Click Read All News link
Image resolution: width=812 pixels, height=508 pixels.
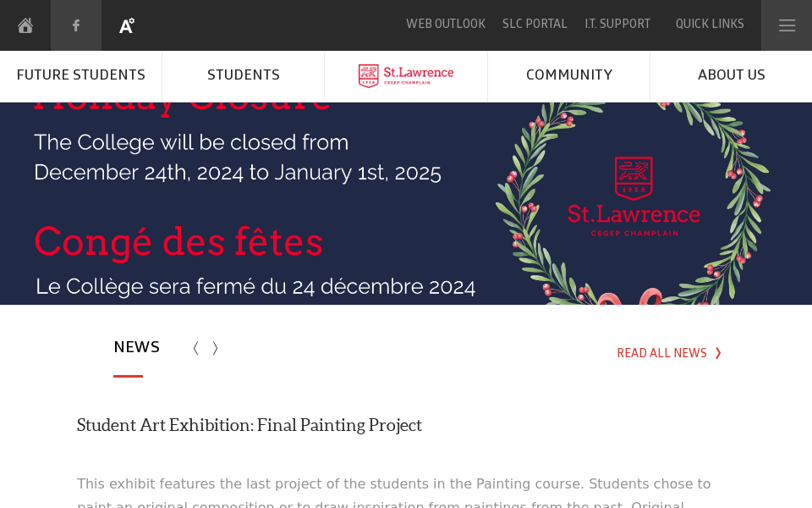tap(669, 353)
